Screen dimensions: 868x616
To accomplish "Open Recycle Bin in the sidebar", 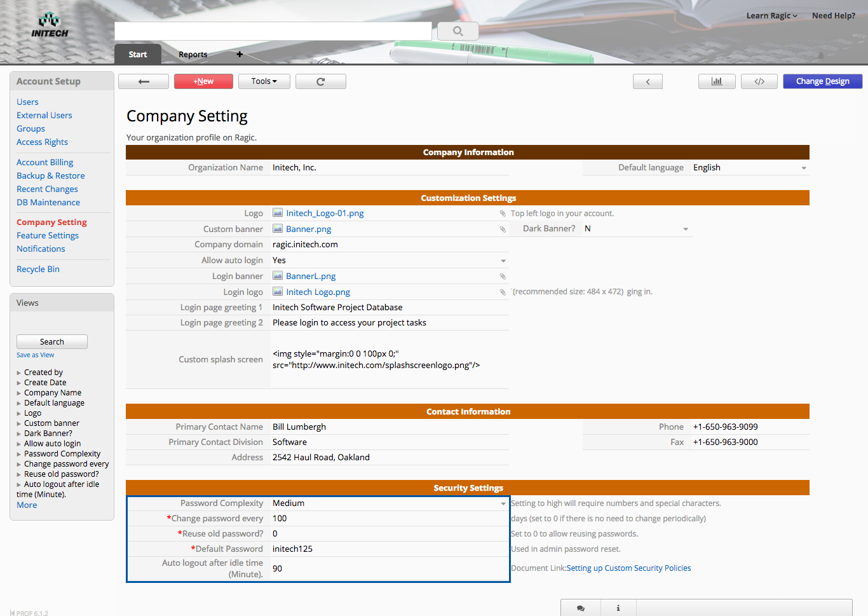I will [38, 269].
